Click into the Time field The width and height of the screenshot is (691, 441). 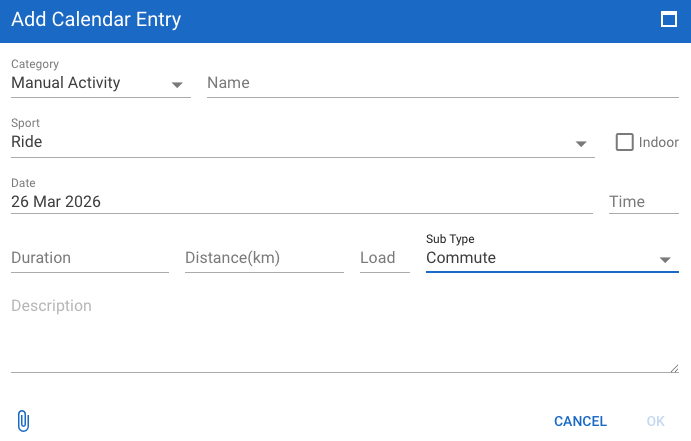(x=643, y=201)
